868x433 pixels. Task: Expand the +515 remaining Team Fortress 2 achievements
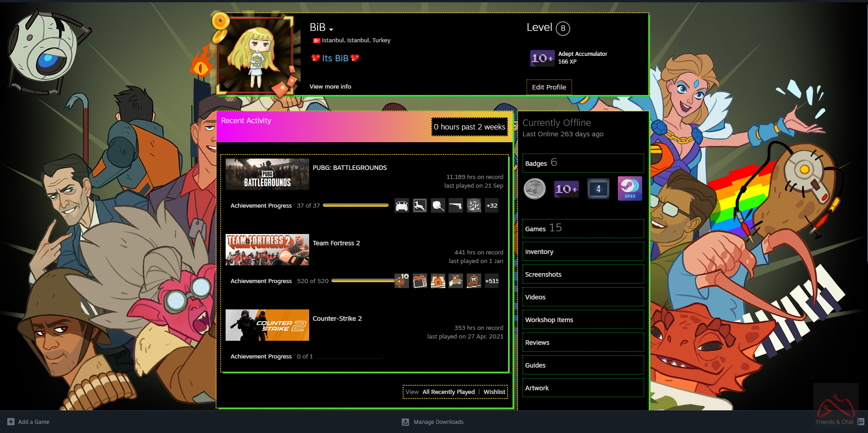[x=492, y=281]
